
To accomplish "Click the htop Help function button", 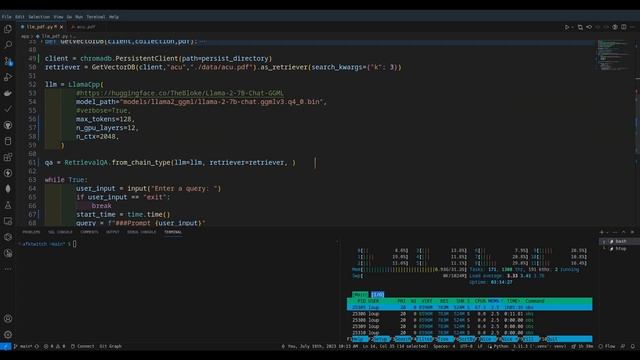I will coord(360,339).
